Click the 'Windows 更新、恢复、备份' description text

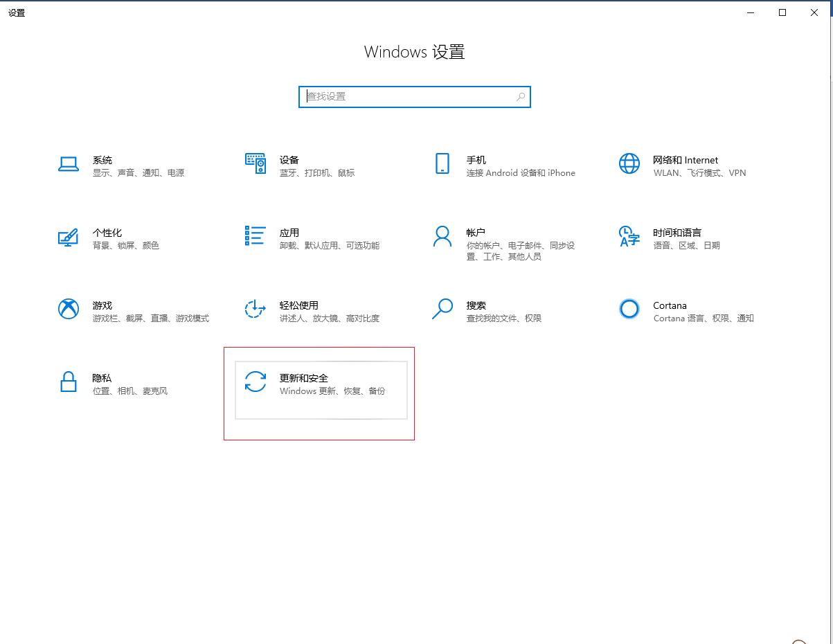click(332, 391)
